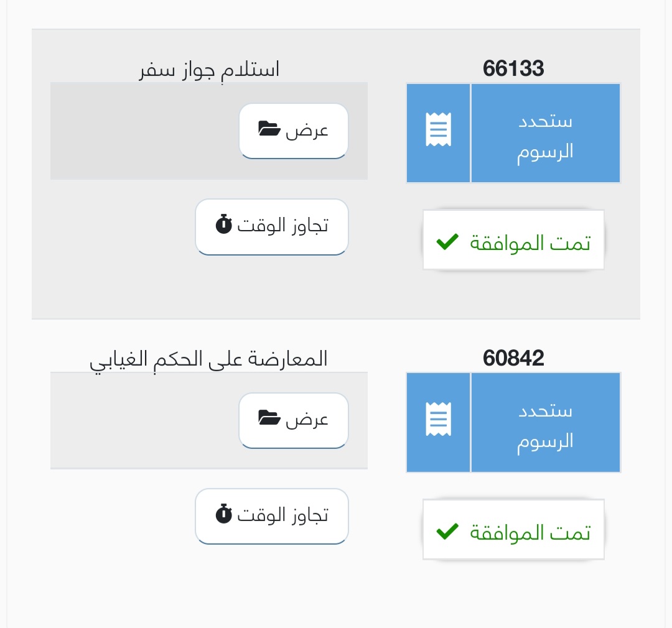The image size is (672, 628).
Task: Click stopwatch icon in second تجاوز الوقت
Action: point(224,513)
